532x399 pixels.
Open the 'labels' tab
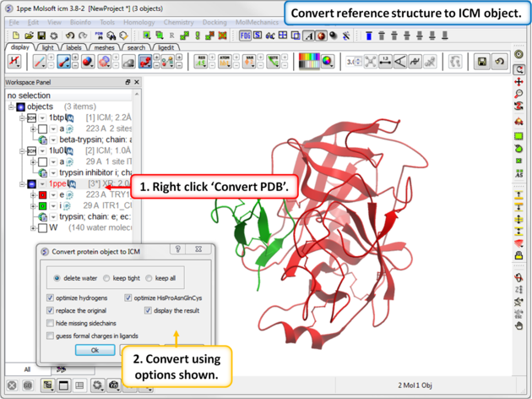point(74,47)
